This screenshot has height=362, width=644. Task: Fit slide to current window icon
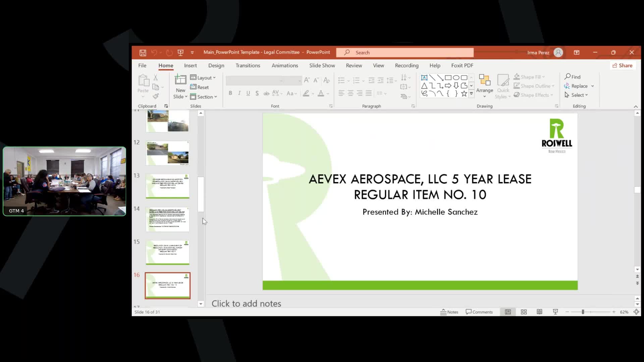tap(636, 312)
